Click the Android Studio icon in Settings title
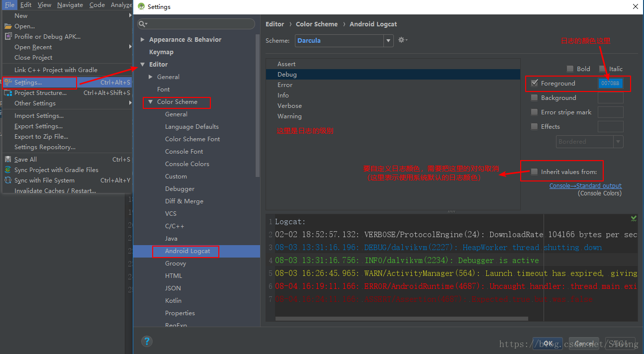Image resolution: width=644 pixels, height=354 pixels. click(141, 7)
